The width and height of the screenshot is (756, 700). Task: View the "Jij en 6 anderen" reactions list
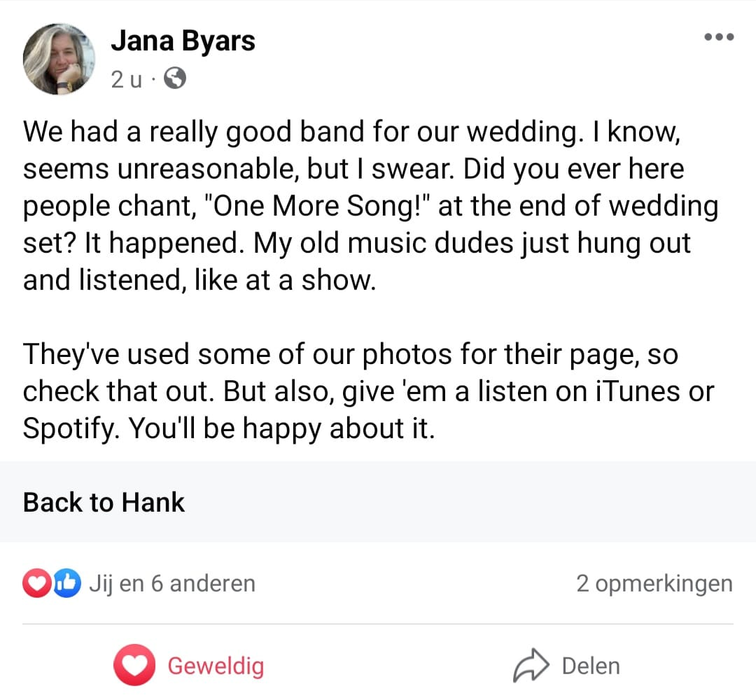point(171,584)
